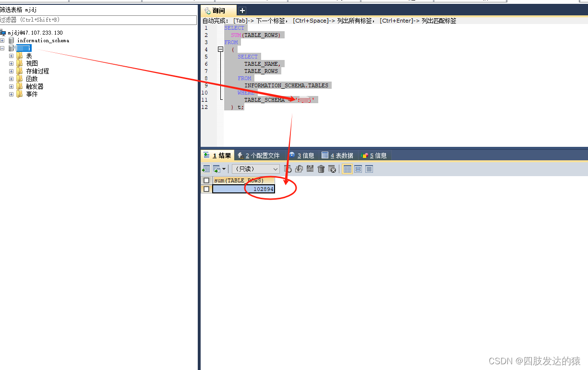
Task: Click the copy result data icon
Action: point(216,169)
